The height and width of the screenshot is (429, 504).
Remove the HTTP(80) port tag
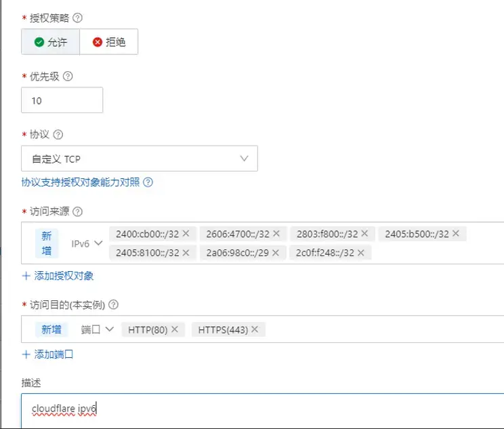tap(174, 329)
